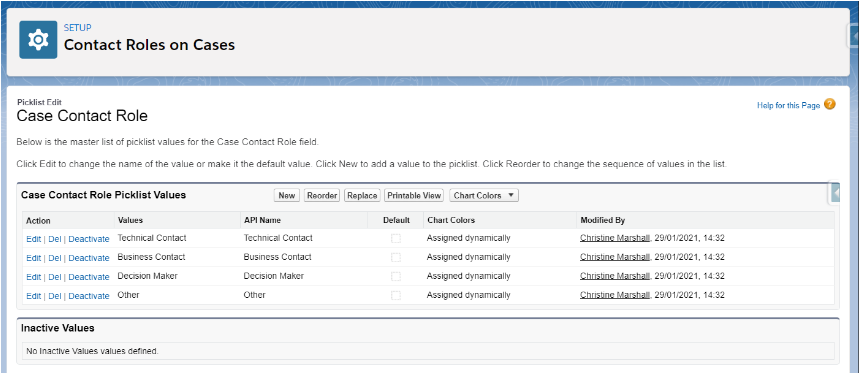Viewport: 859px width, 373px height.
Task: Edit the Decision Maker value
Action: coord(33,277)
